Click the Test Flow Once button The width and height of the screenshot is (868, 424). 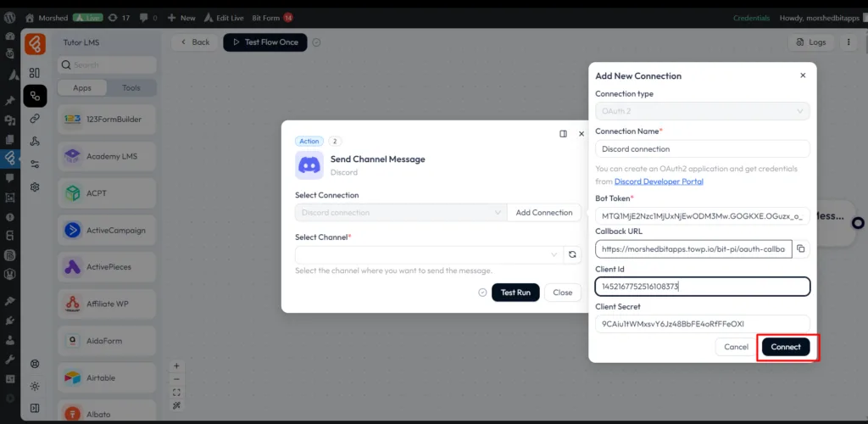pyautogui.click(x=265, y=42)
